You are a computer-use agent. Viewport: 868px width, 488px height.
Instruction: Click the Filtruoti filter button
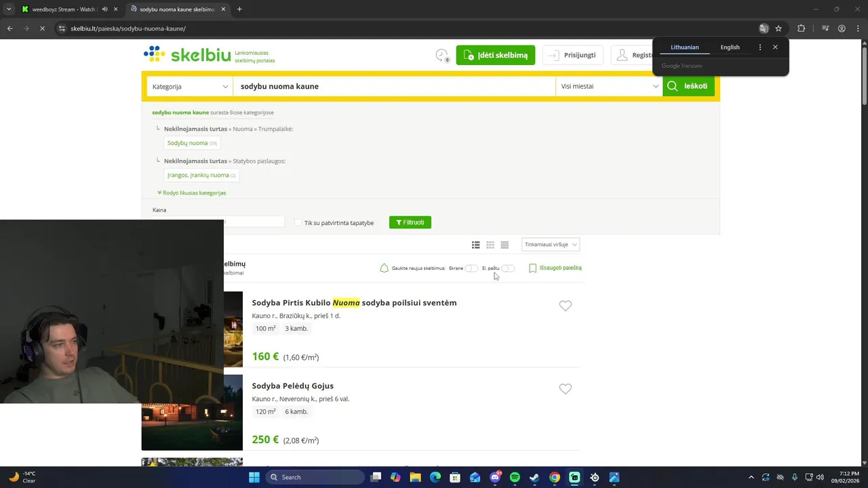410,222
